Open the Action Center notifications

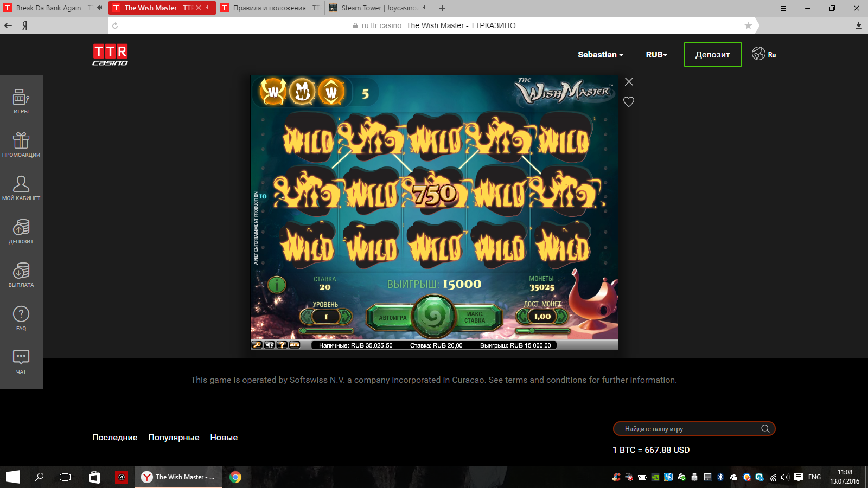tap(799, 477)
